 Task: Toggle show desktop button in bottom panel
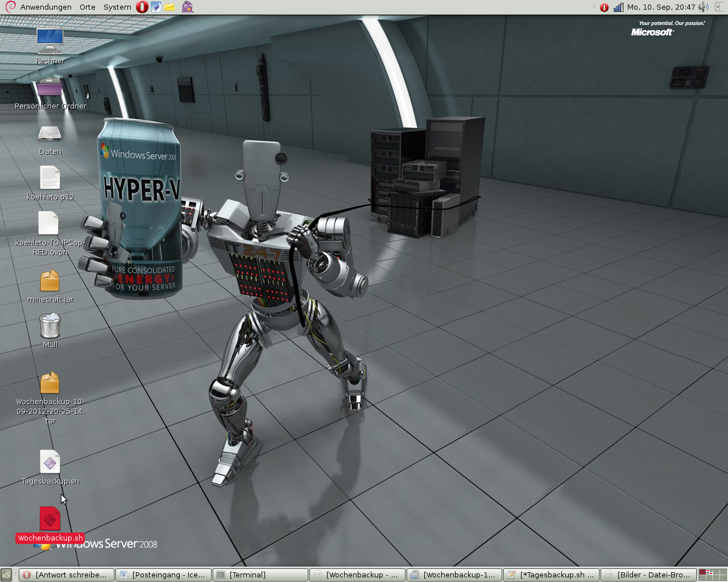6,575
